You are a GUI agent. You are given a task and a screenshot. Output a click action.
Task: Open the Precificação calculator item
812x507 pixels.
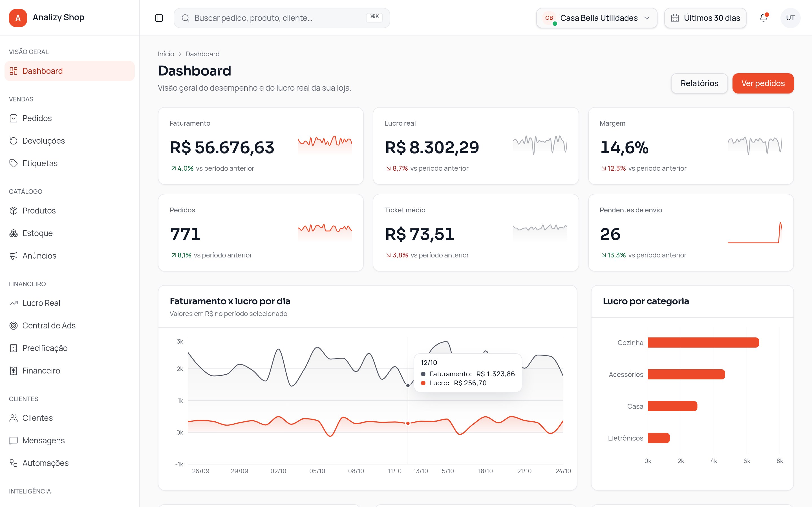pos(70,348)
